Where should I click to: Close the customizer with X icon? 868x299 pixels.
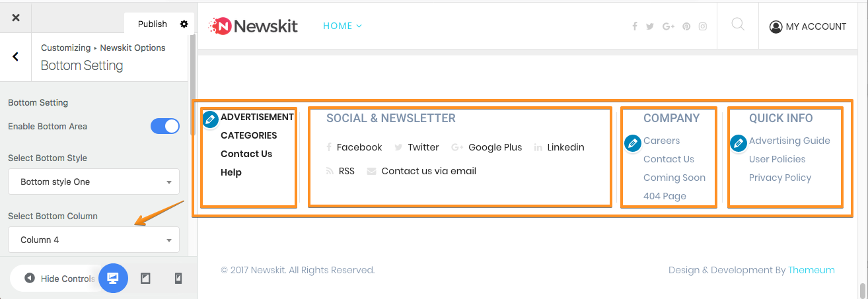16,18
